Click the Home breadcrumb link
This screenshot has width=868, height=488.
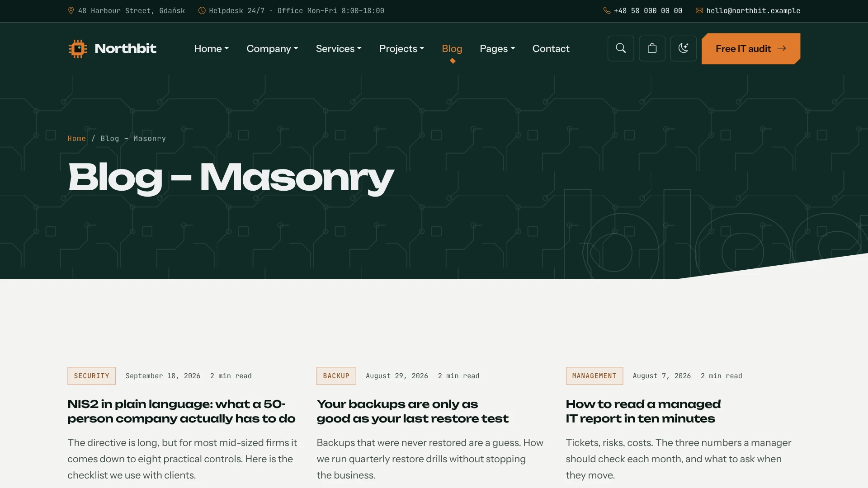pyautogui.click(x=76, y=138)
